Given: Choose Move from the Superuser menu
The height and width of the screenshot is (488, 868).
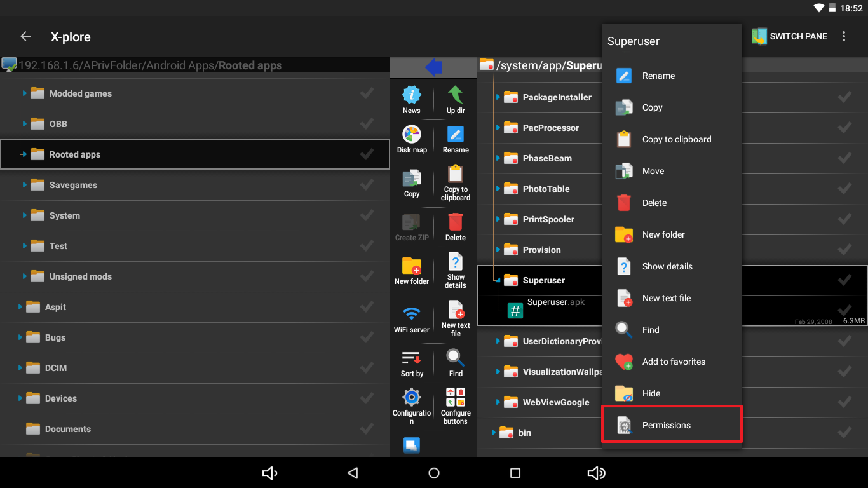Looking at the screenshot, I should click(x=672, y=171).
